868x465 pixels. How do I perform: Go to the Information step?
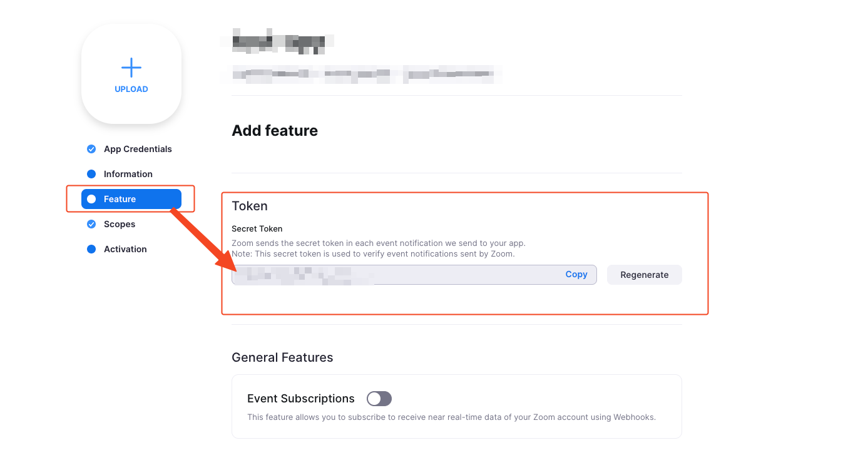tap(128, 174)
